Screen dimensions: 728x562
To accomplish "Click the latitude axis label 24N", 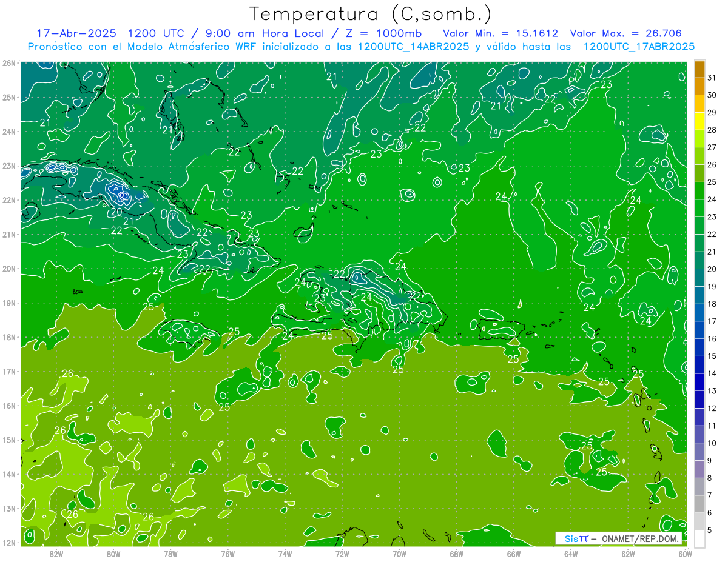I will 8,132.
